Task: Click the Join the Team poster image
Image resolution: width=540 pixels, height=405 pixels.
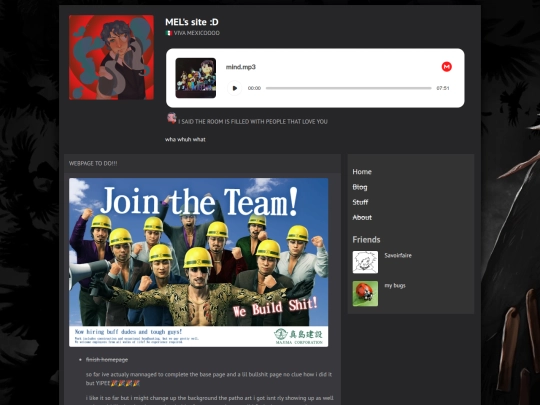Action: click(198, 262)
